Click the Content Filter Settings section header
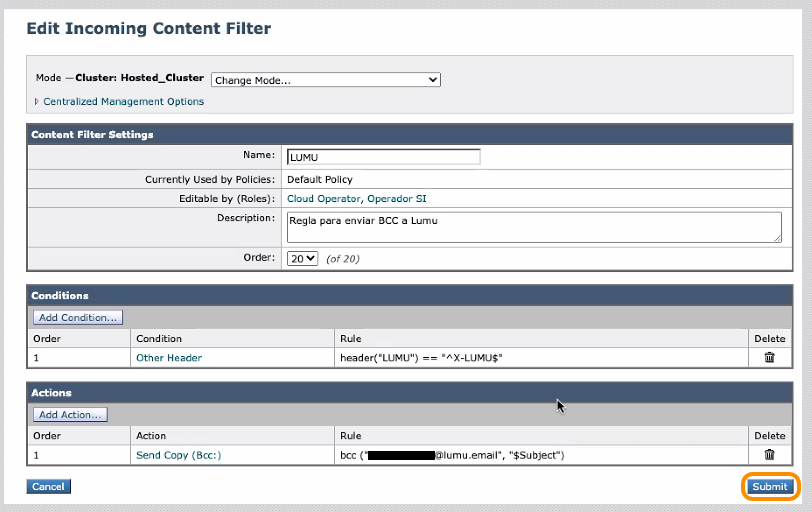This screenshot has height=512, width=812. click(92, 134)
